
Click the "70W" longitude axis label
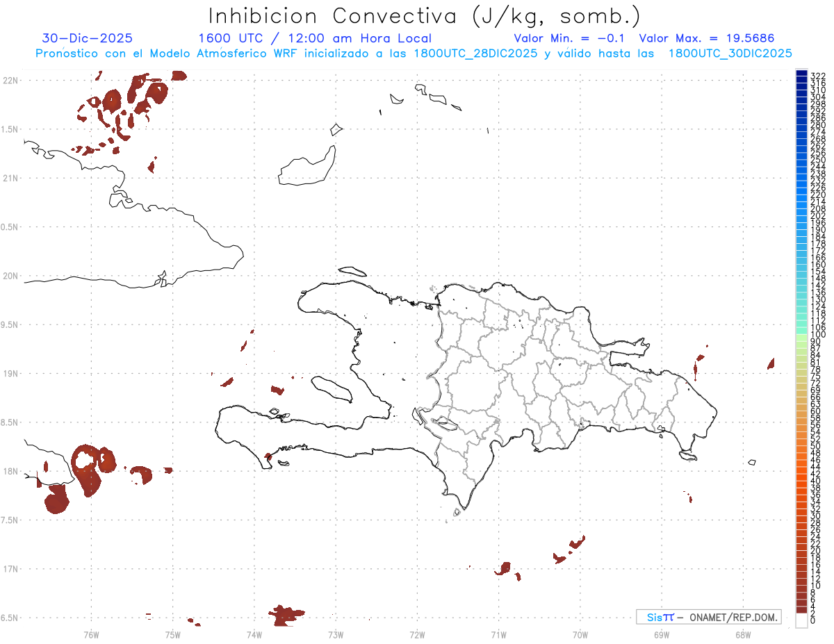(x=580, y=635)
